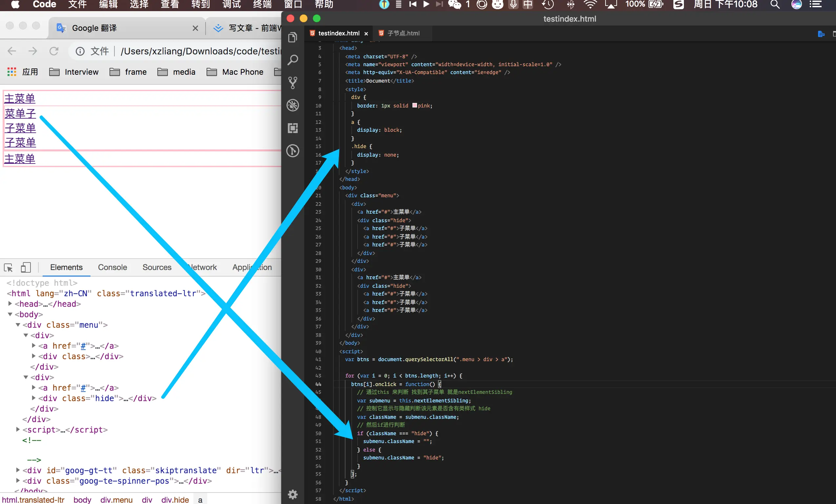Open the 调试 menu in the menu bar
The width and height of the screenshot is (836, 504).
(x=231, y=4)
